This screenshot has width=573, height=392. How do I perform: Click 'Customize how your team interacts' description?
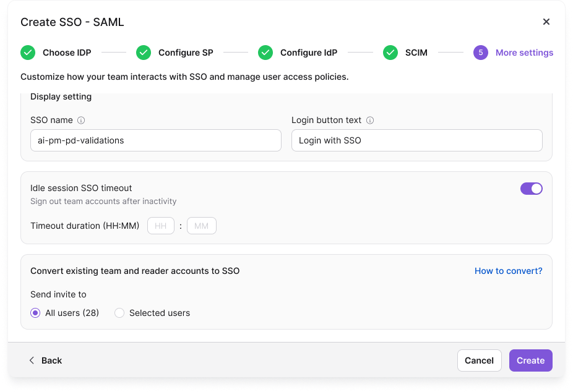pyautogui.click(x=184, y=77)
